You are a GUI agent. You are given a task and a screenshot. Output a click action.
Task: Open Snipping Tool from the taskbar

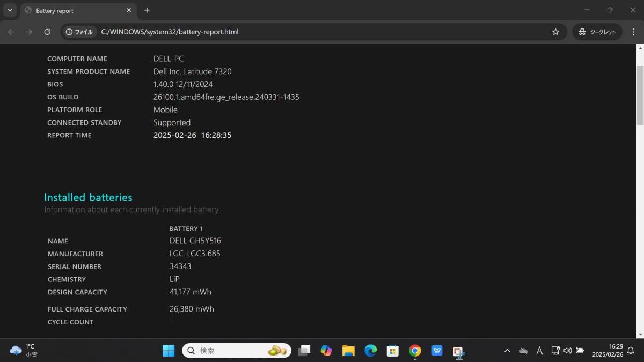coord(459,351)
